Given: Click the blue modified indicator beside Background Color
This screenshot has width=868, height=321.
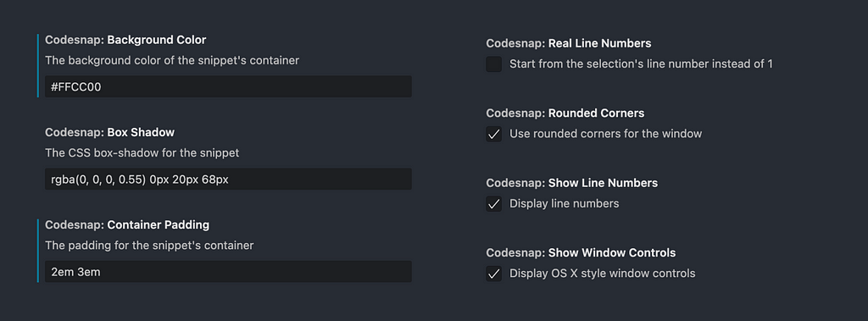Looking at the screenshot, I should click(x=37, y=66).
